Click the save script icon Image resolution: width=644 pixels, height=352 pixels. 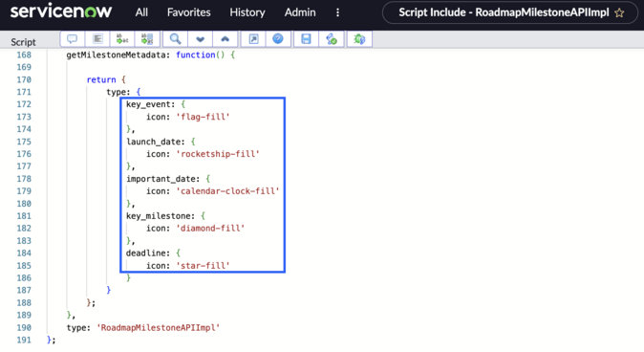click(x=306, y=39)
